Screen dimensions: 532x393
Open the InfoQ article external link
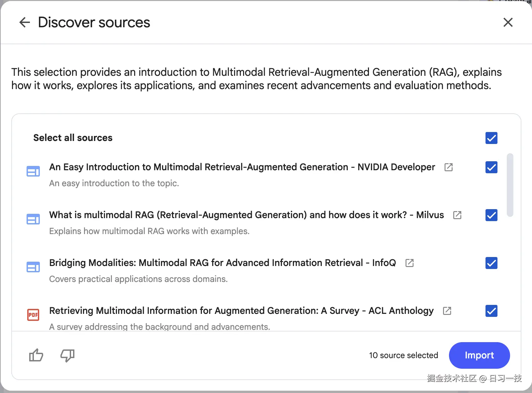click(x=409, y=263)
